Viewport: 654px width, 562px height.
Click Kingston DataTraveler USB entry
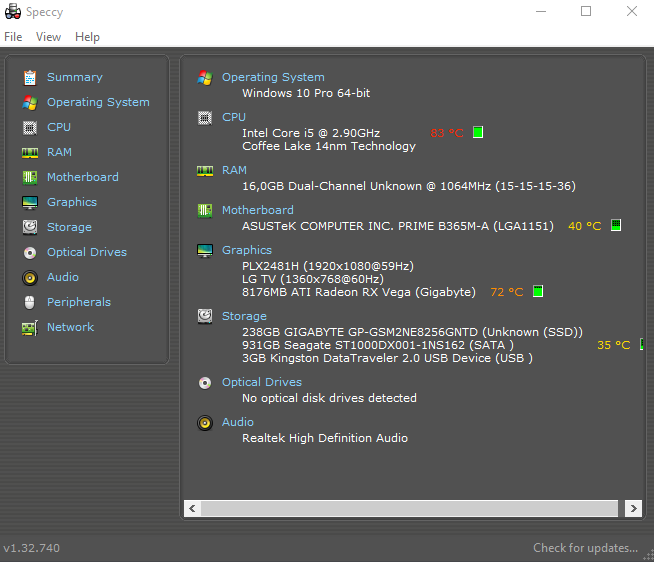coord(387,358)
